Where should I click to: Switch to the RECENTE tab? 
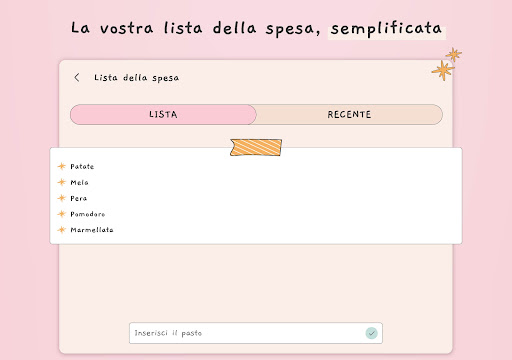pos(349,114)
